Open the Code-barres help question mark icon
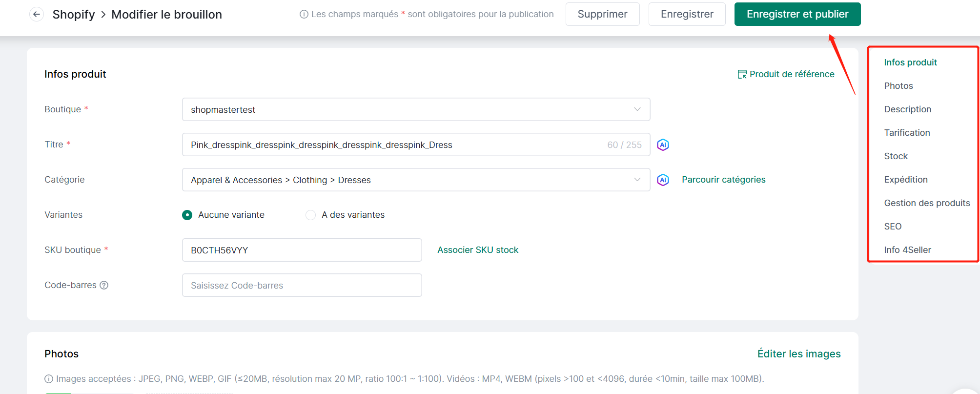The width and height of the screenshot is (980, 394). click(104, 285)
